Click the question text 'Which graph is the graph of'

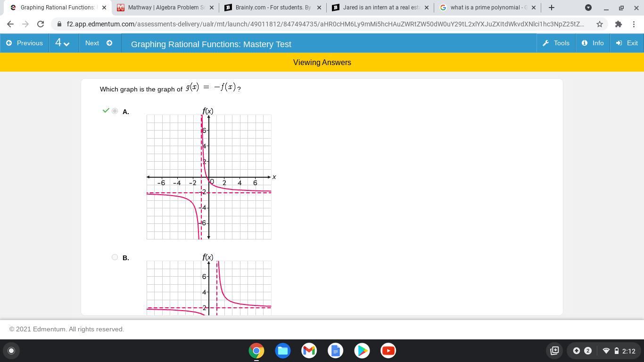point(141,89)
